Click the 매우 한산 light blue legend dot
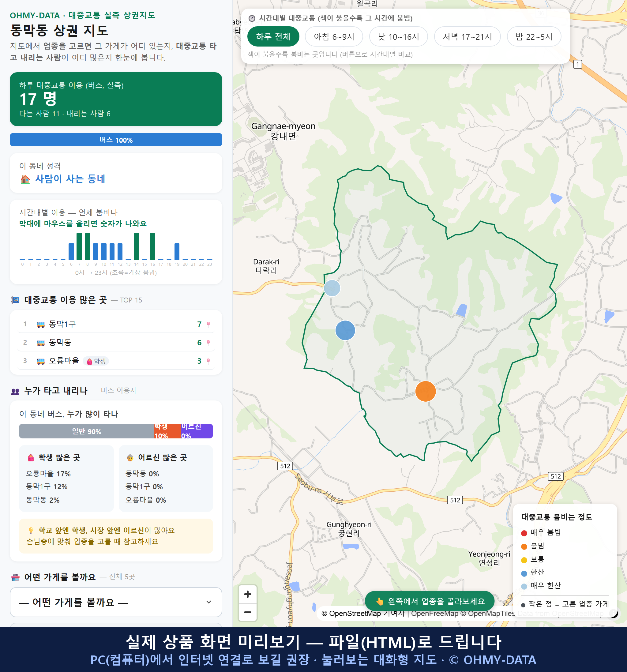627x672 pixels. [x=524, y=587]
